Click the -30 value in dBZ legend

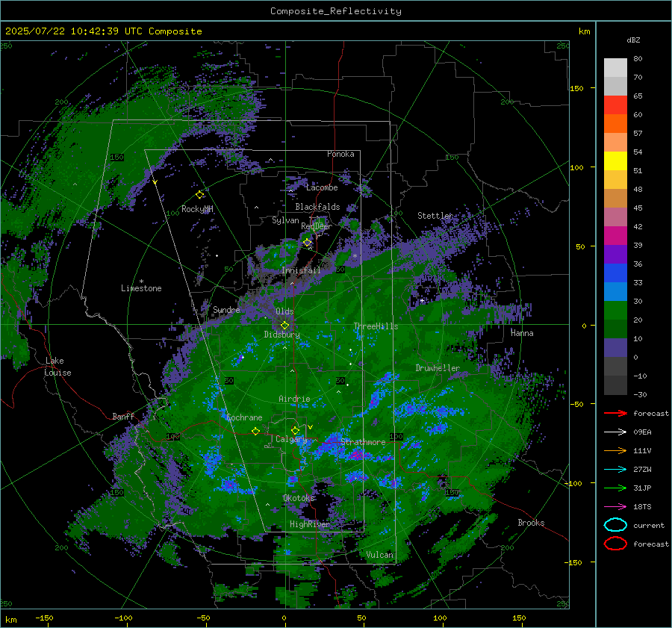(640, 394)
